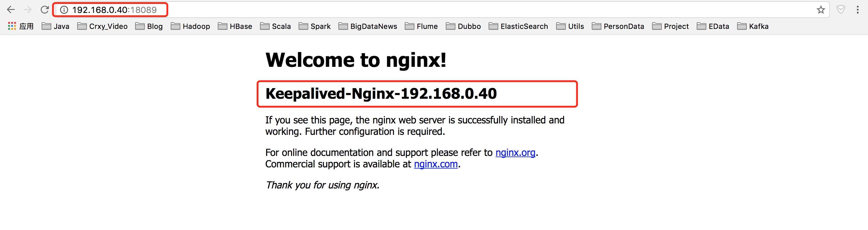Click the browser forward arrow
Viewport: 868px width, 230px height.
(x=28, y=10)
